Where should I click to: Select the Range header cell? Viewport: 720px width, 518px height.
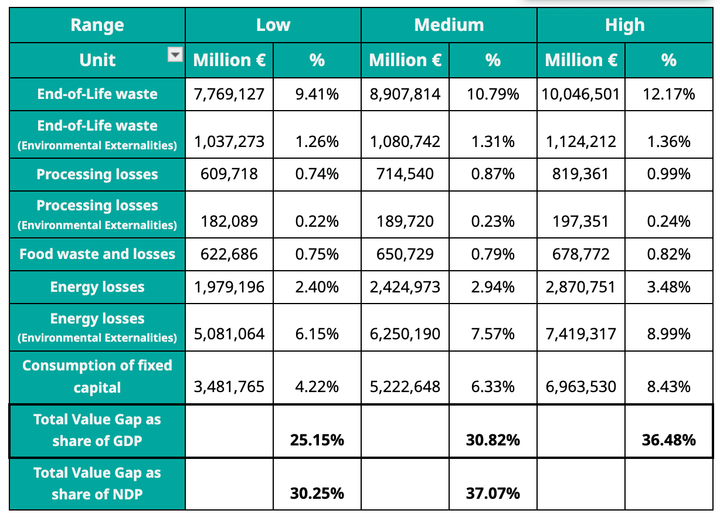coord(97,24)
